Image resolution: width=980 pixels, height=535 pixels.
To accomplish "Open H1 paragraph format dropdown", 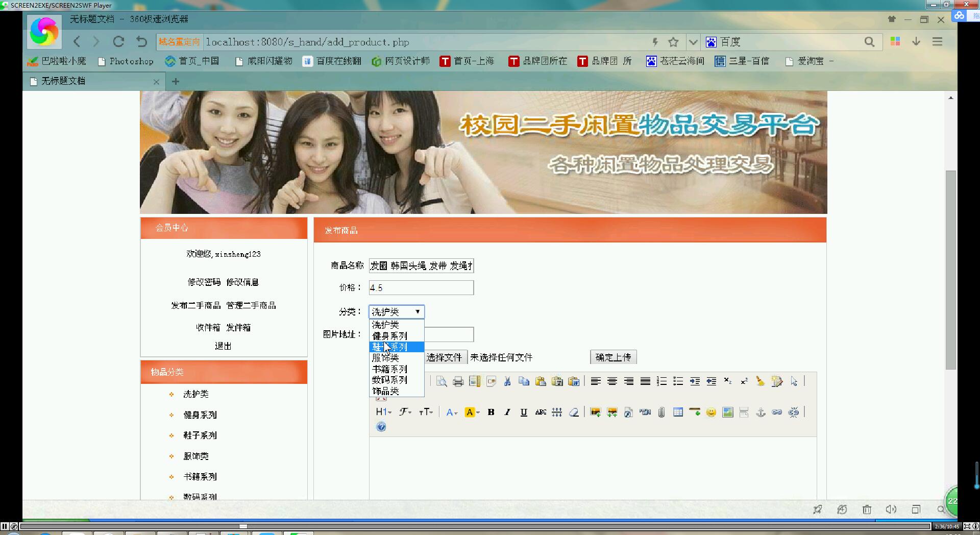I will [384, 412].
